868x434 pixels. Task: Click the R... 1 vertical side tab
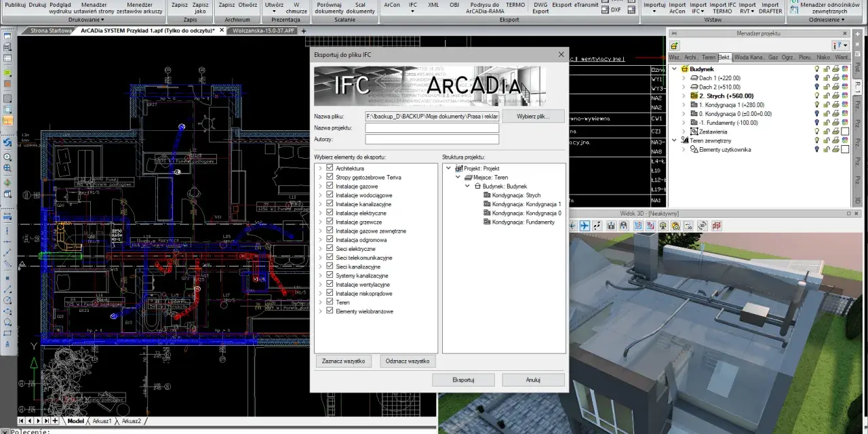[x=857, y=86]
